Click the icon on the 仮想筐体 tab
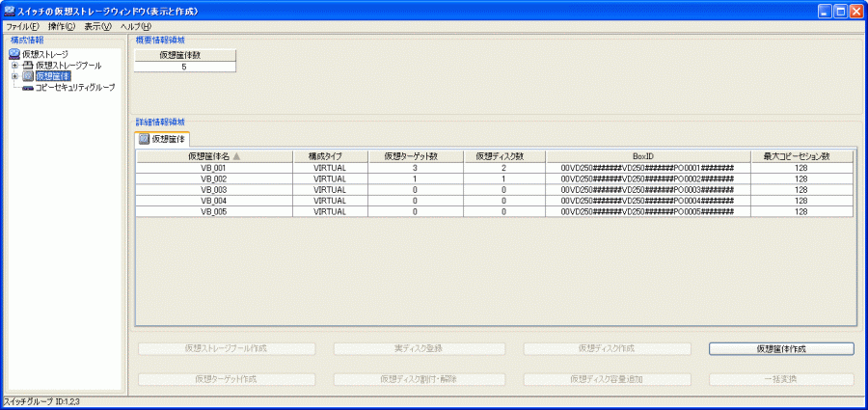The width and height of the screenshot is (868, 410). click(x=144, y=139)
